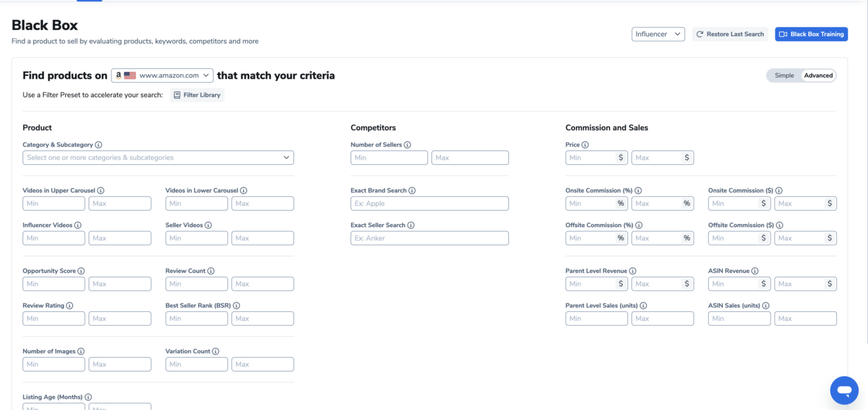The image size is (868, 410).
Task: Click info icon beside Videos in Upper Carousel
Action: 101,191
